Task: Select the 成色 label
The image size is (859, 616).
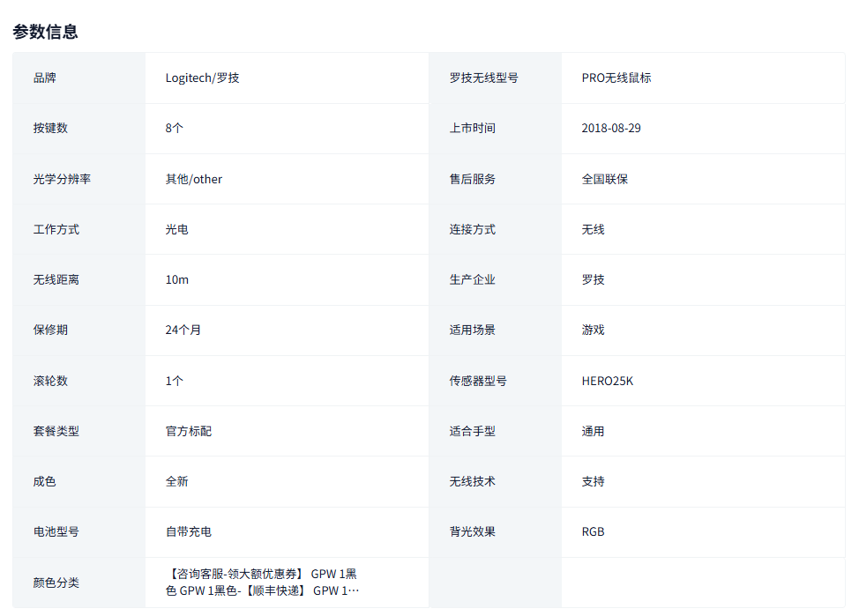Action: click(44, 481)
